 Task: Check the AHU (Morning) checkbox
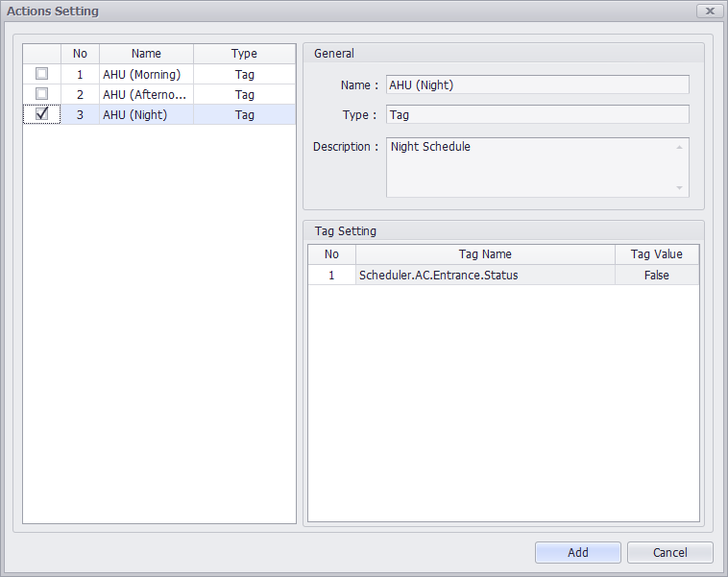[x=41, y=74]
